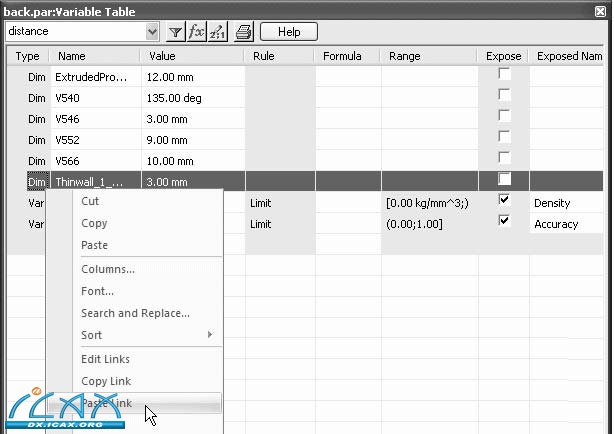Click the 12.00 mm value cell
Image resolution: width=614 pixels, height=434 pixels.
193,77
